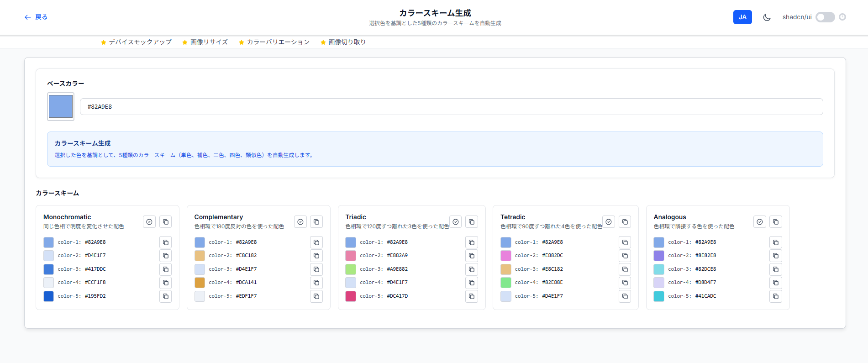Copy Triadic color-5 #DC417D
Viewport: 868px width, 363px height.
(x=472, y=296)
